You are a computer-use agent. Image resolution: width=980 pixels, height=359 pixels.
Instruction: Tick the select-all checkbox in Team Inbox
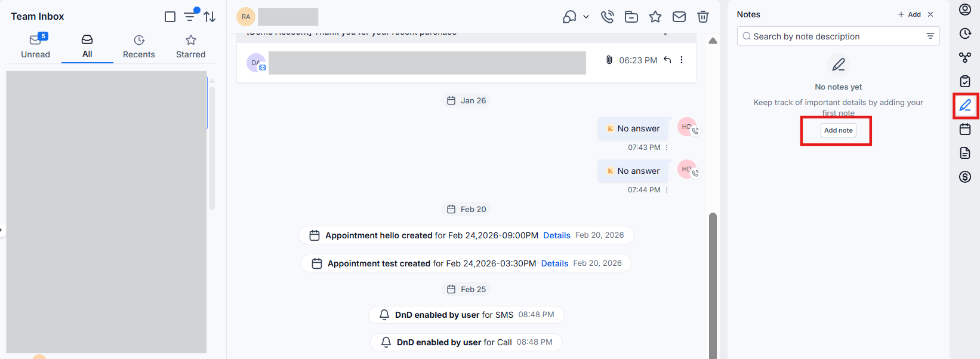tap(170, 17)
